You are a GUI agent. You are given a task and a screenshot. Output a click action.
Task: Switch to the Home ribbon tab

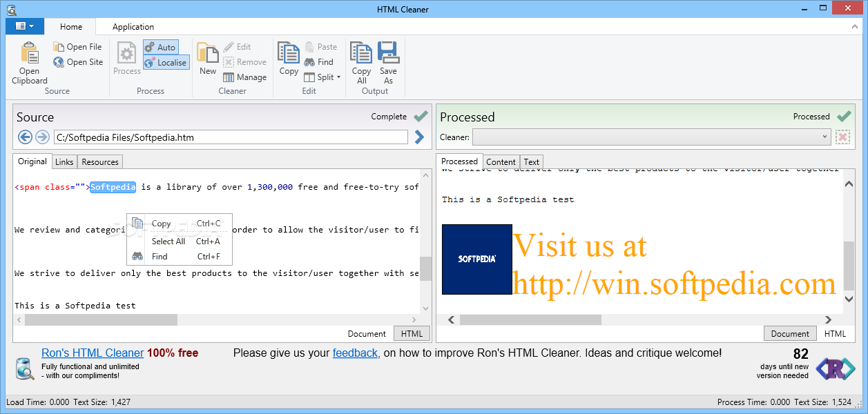(71, 27)
